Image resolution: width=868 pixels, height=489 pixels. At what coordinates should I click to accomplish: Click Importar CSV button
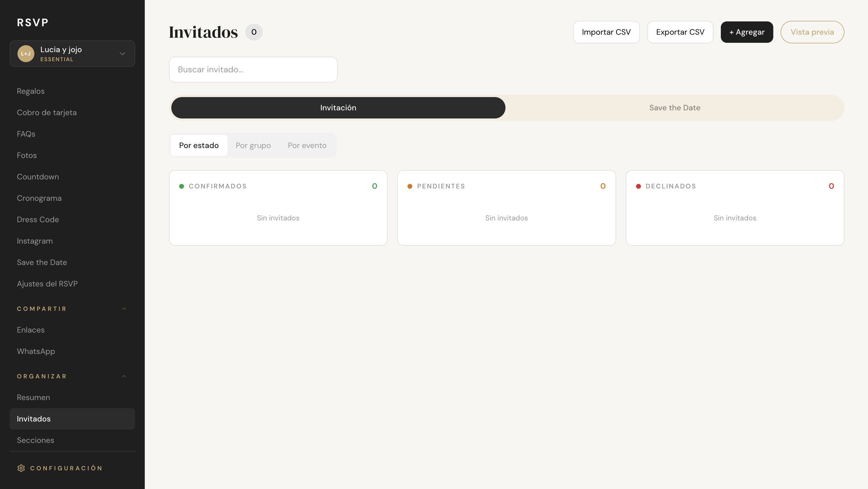tap(606, 32)
